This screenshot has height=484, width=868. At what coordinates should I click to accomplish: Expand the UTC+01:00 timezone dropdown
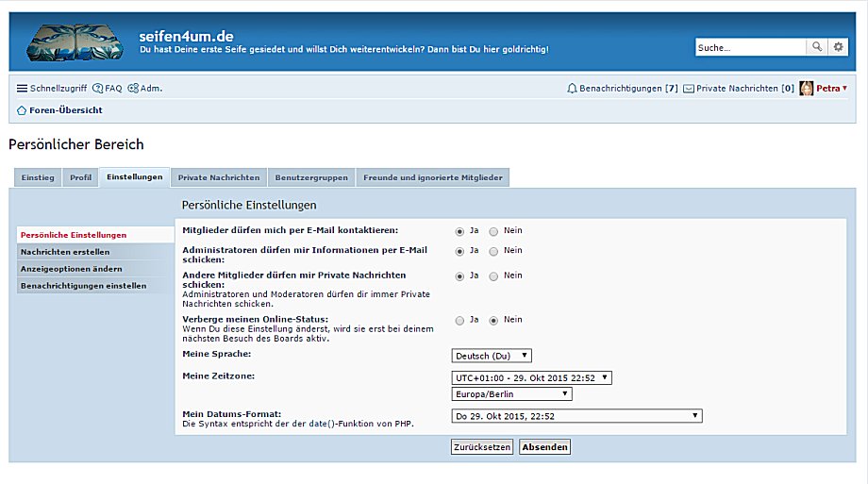pyautogui.click(x=532, y=377)
